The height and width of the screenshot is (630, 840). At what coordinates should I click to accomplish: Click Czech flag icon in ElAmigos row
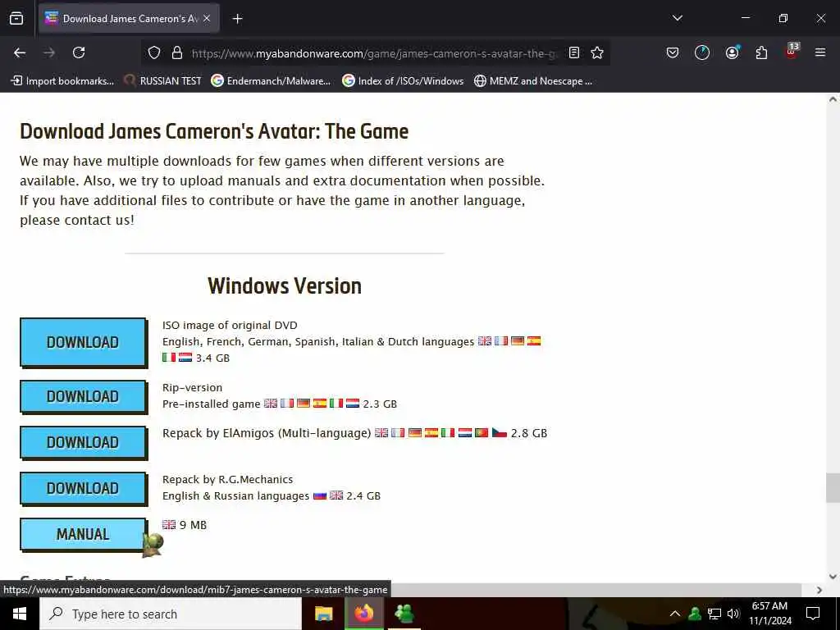(500, 432)
